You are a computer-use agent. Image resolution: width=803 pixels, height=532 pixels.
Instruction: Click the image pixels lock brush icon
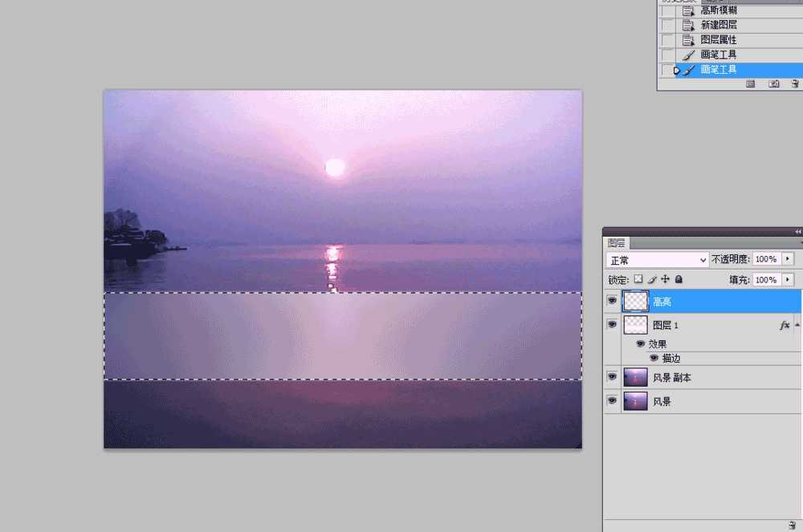click(652, 279)
